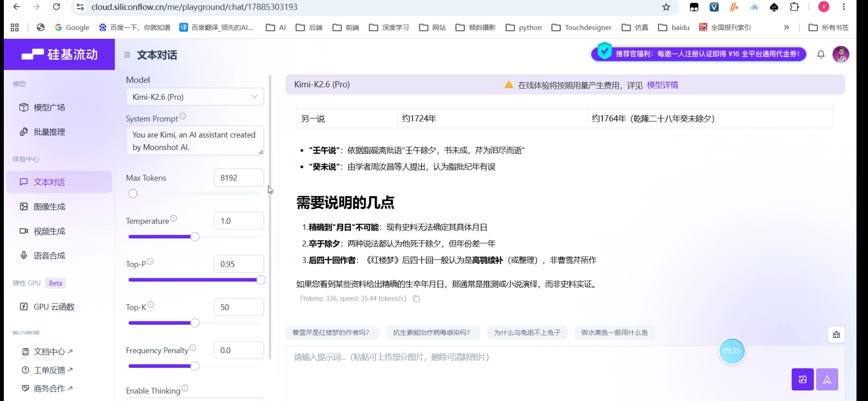The image size is (868, 401).
Task: Open the 所有书签 folder
Action: pyautogui.click(x=829, y=27)
